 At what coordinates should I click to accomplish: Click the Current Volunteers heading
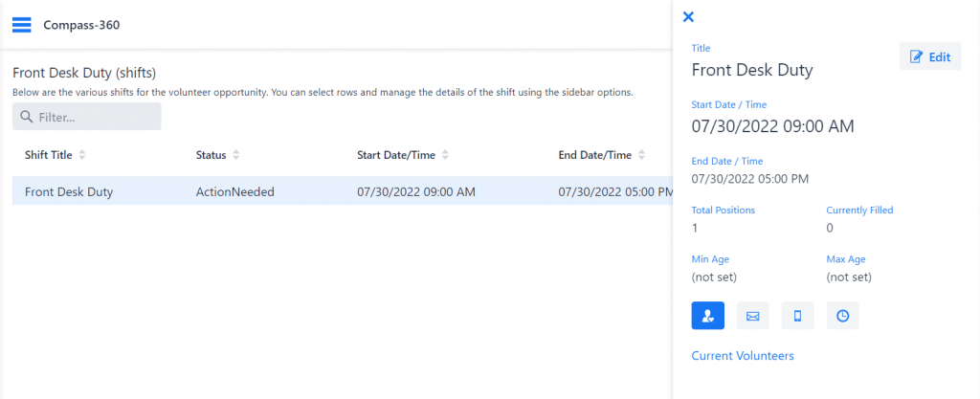click(743, 355)
